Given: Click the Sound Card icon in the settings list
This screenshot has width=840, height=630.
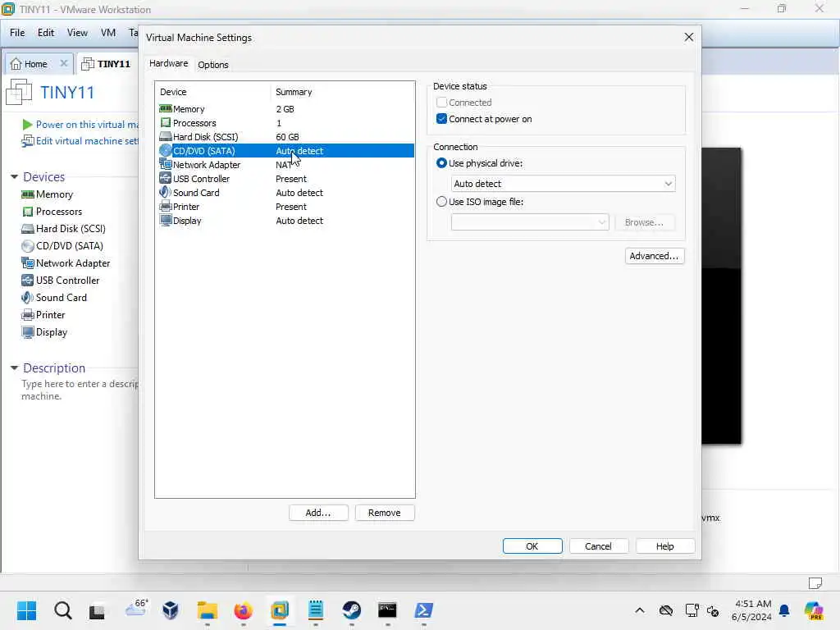Looking at the screenshot, I should pos(166,192).
